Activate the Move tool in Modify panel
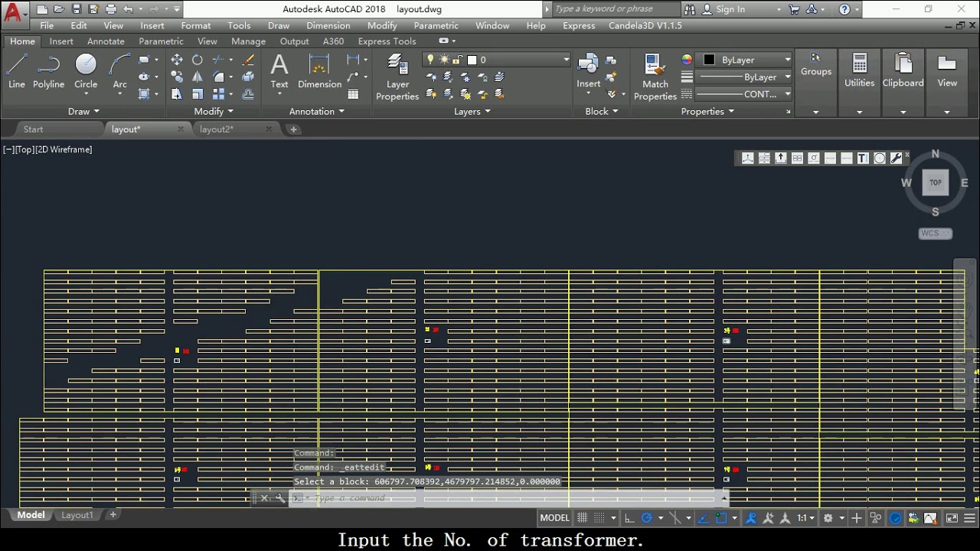The width and height of the screenshot is (980, 551). [177, 60]
